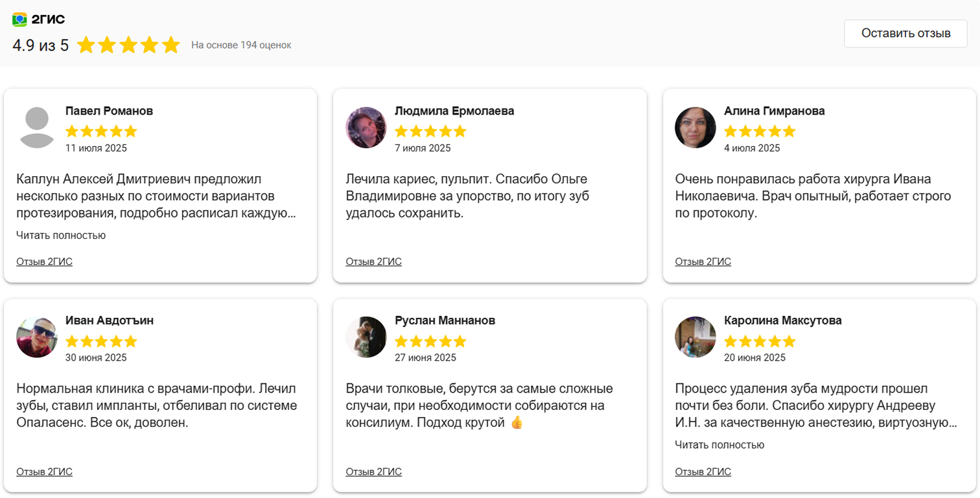Follow Отзыв 2ГИС link in Алина Гимранова's card
The height and width of the screenshot is (498, 980).
(x=703, y=262)
